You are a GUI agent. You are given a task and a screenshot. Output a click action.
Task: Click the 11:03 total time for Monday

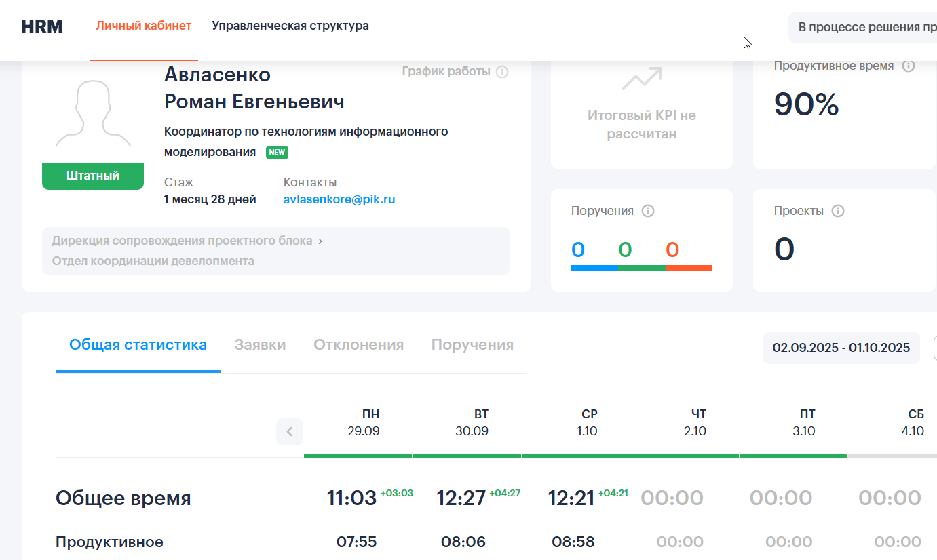tap(351, 498)
